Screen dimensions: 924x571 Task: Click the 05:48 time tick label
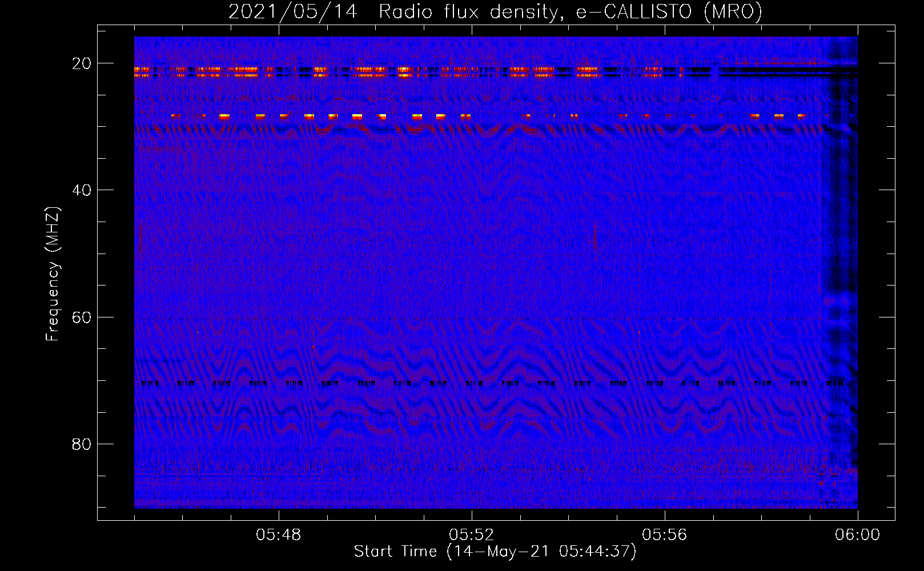point(279,535)
